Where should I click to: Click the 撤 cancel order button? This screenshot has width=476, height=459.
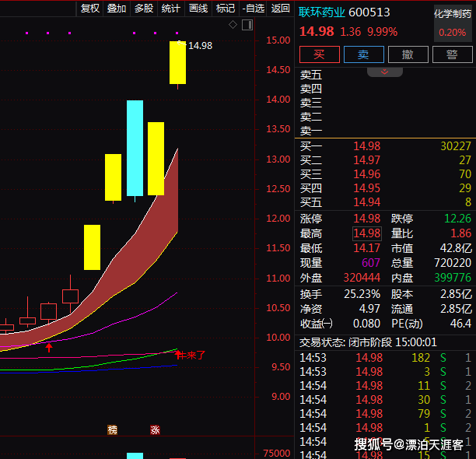(x=408, y=54)
